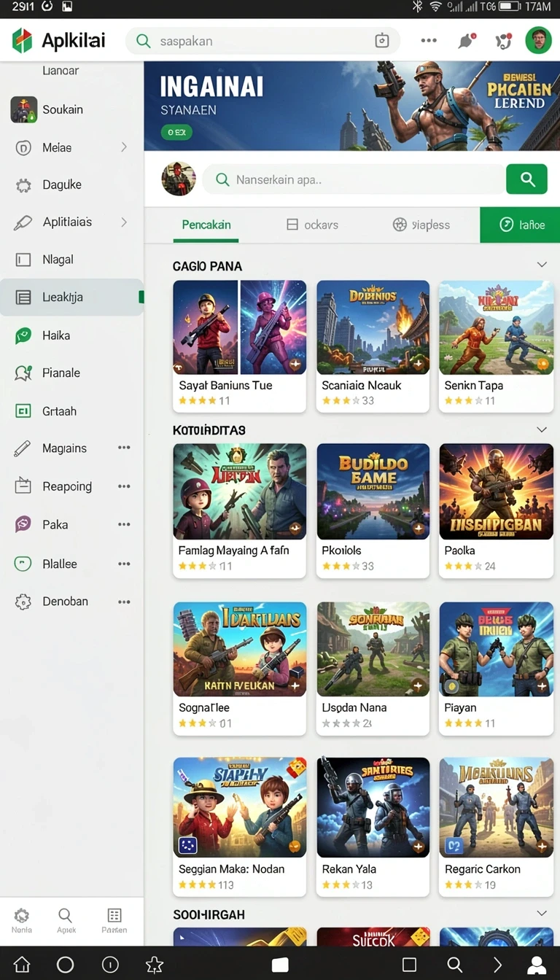Click the Nanserkain apa search input
Viewport: 560px width, 980px height.
354,179
